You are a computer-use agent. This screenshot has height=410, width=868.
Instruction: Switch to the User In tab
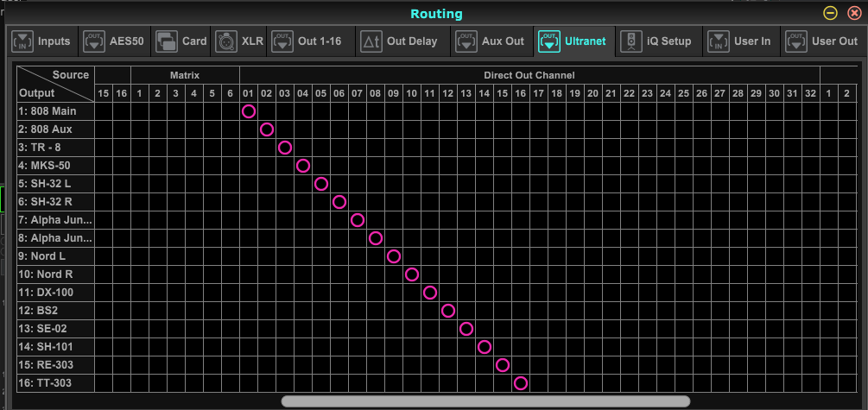[x=741, y=41]
